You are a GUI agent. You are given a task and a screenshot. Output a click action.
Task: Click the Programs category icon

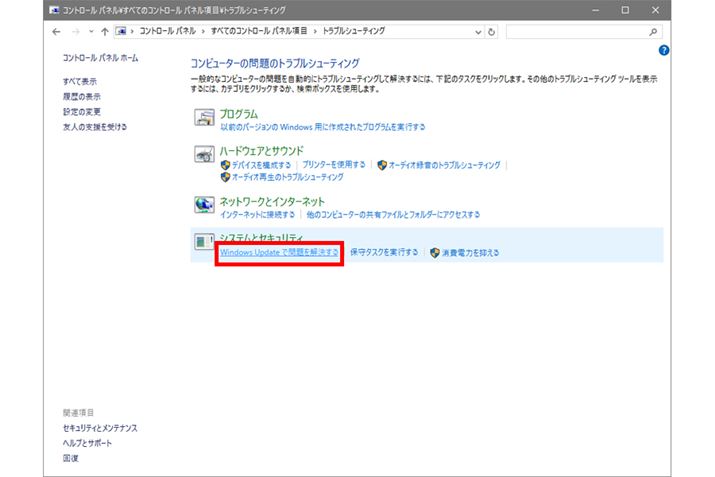click(x=203, y=119)
